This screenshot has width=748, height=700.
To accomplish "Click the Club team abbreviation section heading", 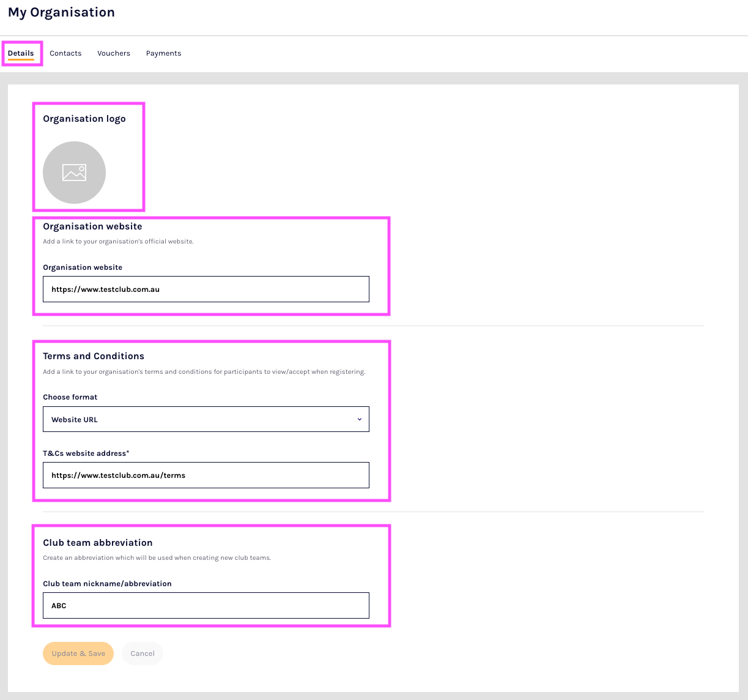I will click(98, 543).
